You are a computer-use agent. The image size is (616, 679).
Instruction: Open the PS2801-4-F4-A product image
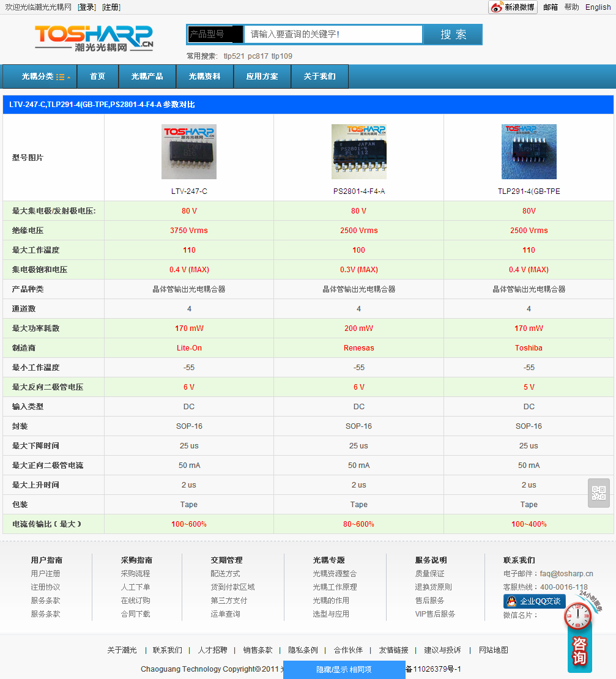click(359, 152)
